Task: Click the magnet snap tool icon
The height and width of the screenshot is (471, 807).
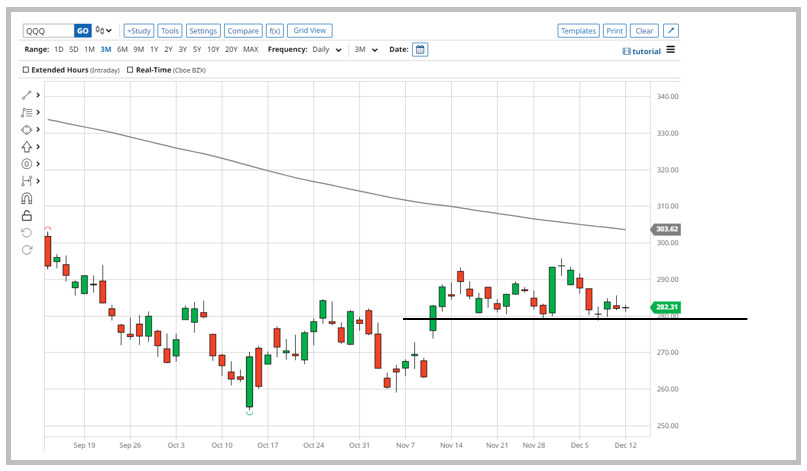Action: tap(27, 198)
